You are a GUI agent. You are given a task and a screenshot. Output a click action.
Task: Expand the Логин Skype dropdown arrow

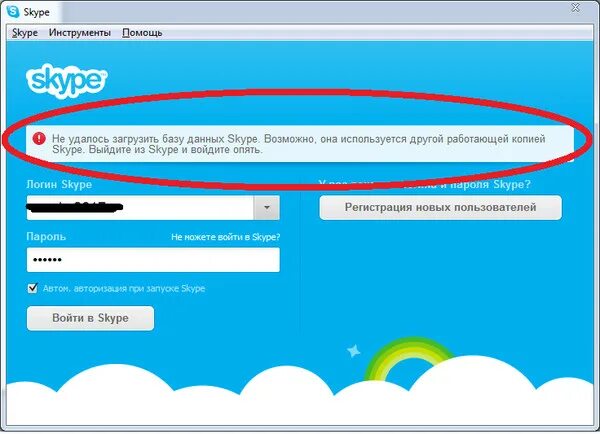266,207
